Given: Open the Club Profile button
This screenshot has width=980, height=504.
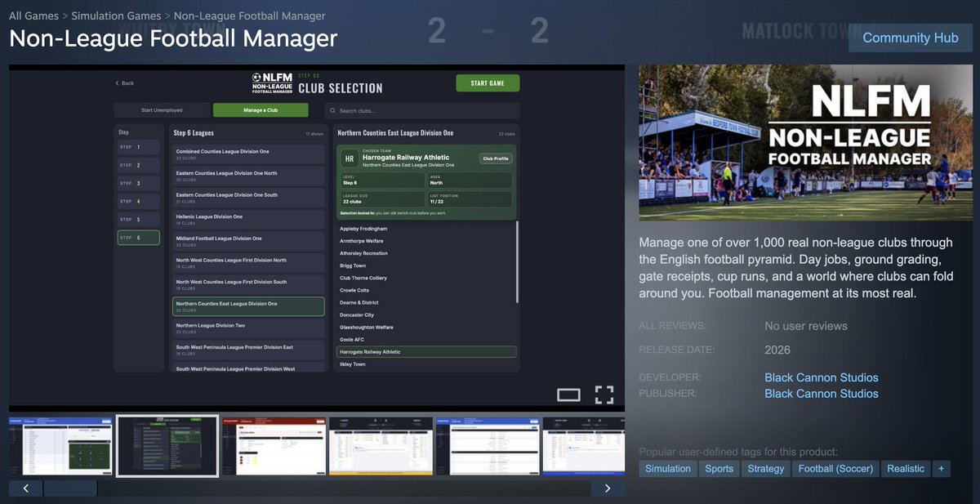Looking at the screenshot, I should coord(496,158).
